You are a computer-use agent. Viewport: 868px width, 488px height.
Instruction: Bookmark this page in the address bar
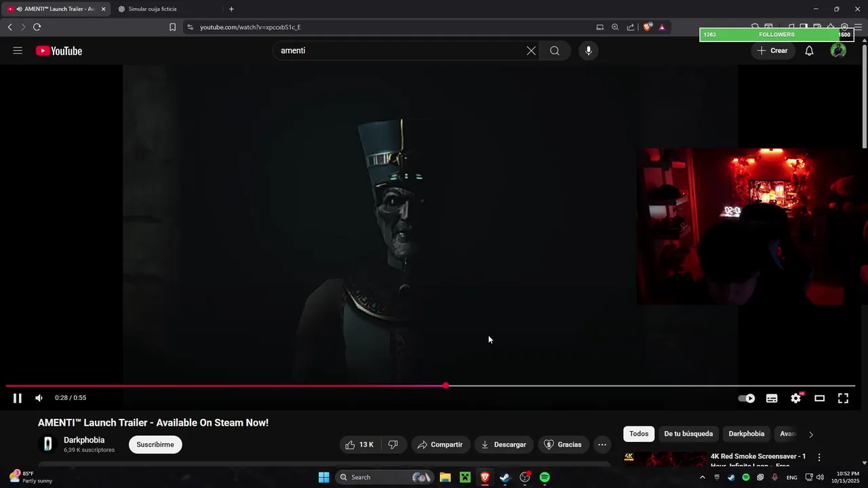click(x=172, y=27)
